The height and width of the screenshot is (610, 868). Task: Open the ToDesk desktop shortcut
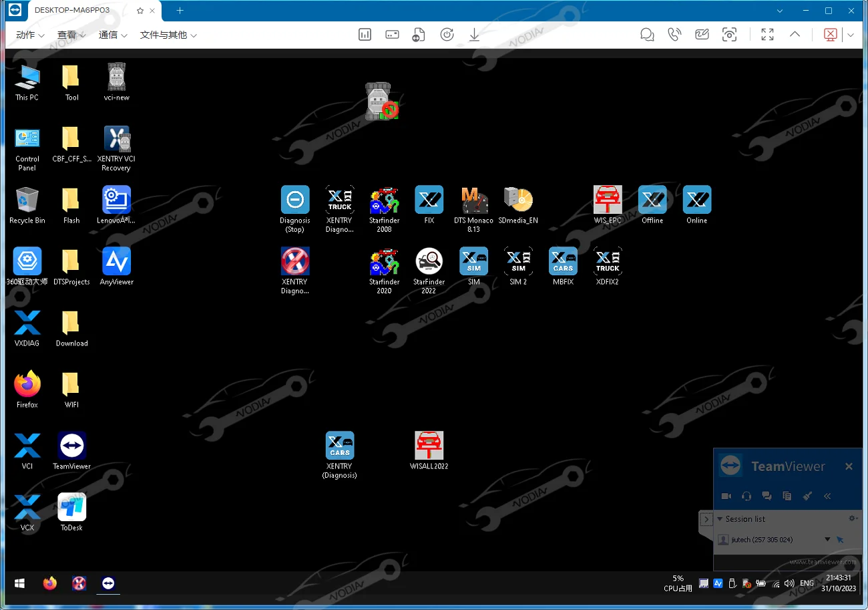(72, 507)
